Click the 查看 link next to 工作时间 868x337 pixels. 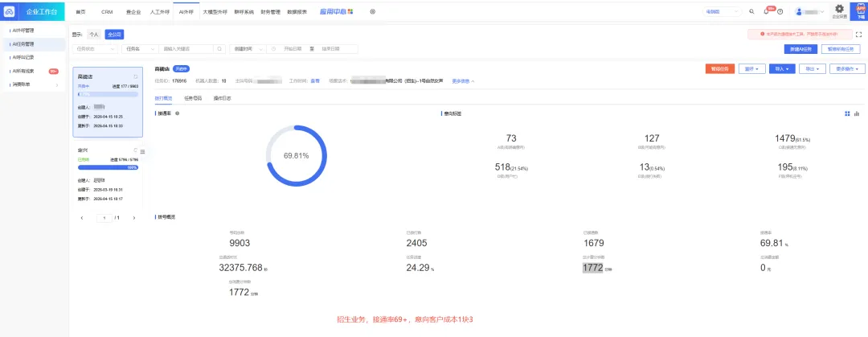click(x=315, y=81)
